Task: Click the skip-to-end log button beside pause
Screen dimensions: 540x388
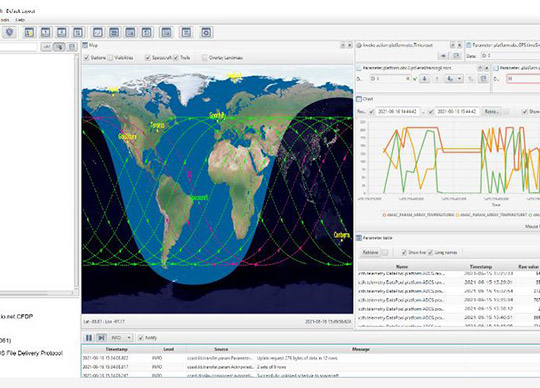Action: tap(101, 338)
